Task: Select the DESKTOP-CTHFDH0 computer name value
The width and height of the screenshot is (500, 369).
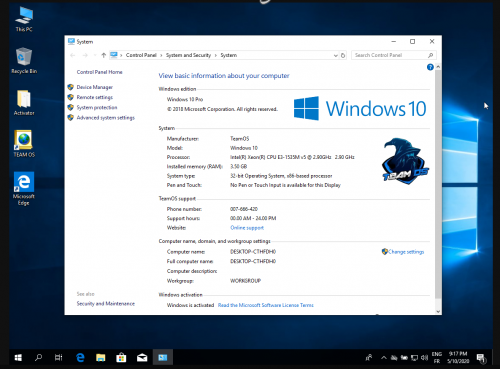Action: [x=253, y=252]
